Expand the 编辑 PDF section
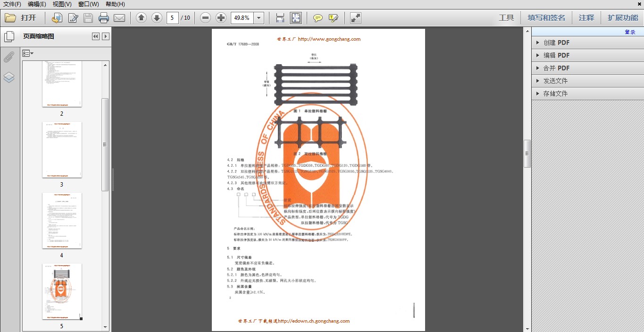Viewport: 644px width, 332px height. [x=587, y=55]
